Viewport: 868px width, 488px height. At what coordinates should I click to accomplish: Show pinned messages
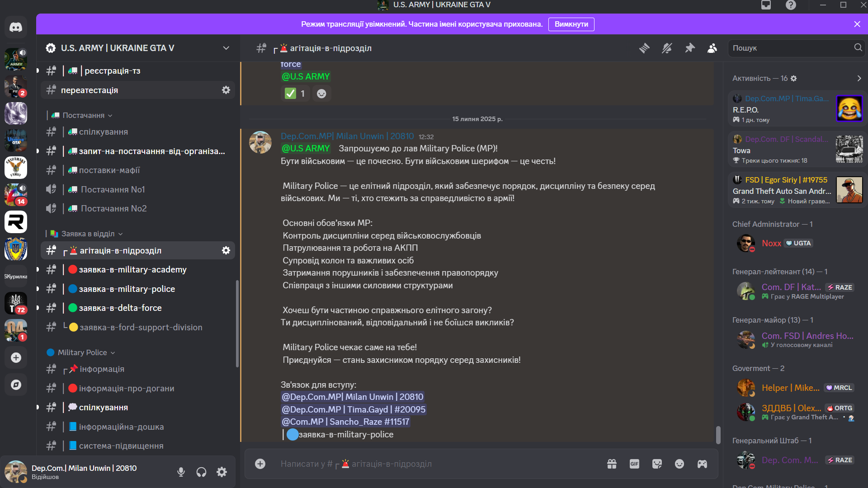pyautogui.click(x=689, y=48)
